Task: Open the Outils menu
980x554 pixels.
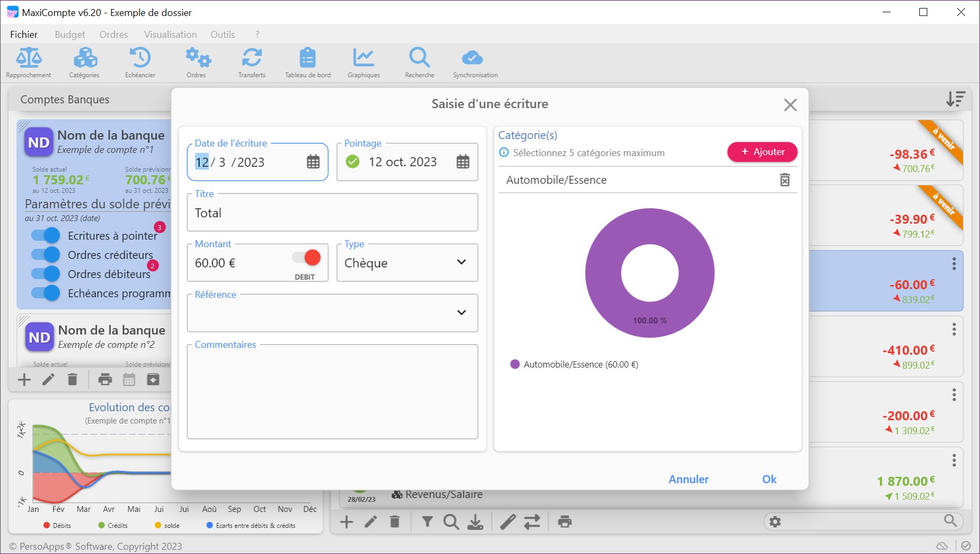Action: (x=223, y=35)
